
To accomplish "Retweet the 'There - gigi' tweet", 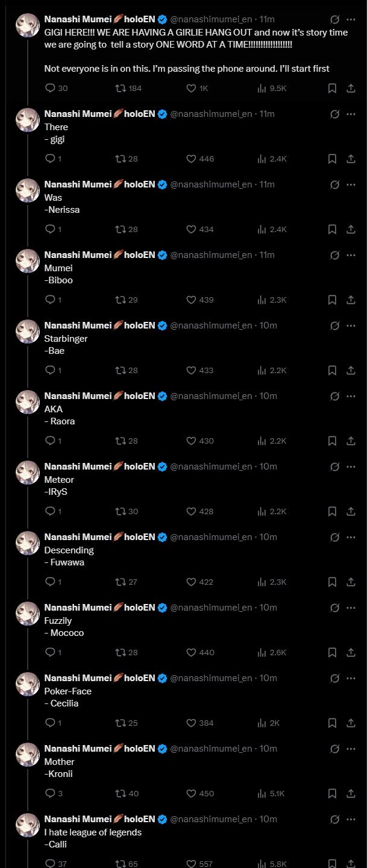I will (x=120, y=159).
